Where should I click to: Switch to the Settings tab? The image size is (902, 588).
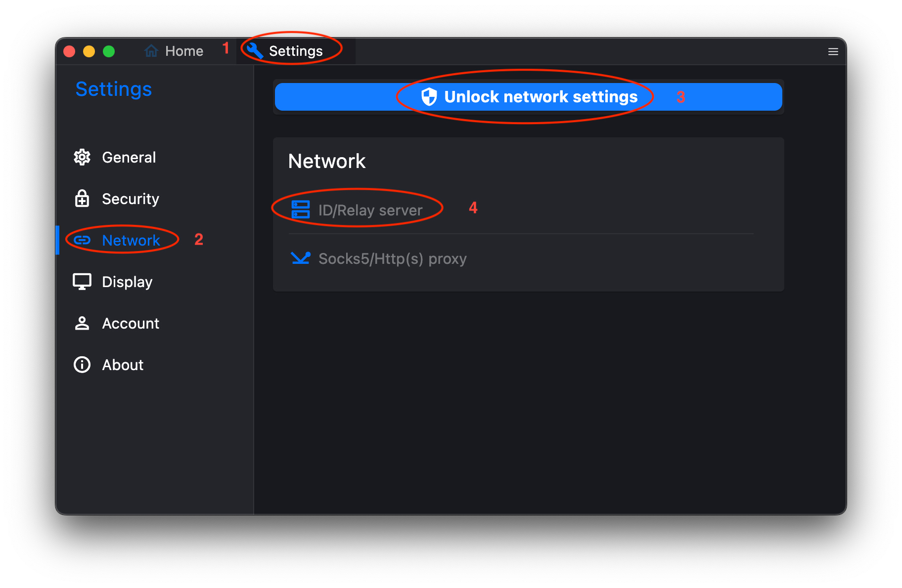[295, 51]
